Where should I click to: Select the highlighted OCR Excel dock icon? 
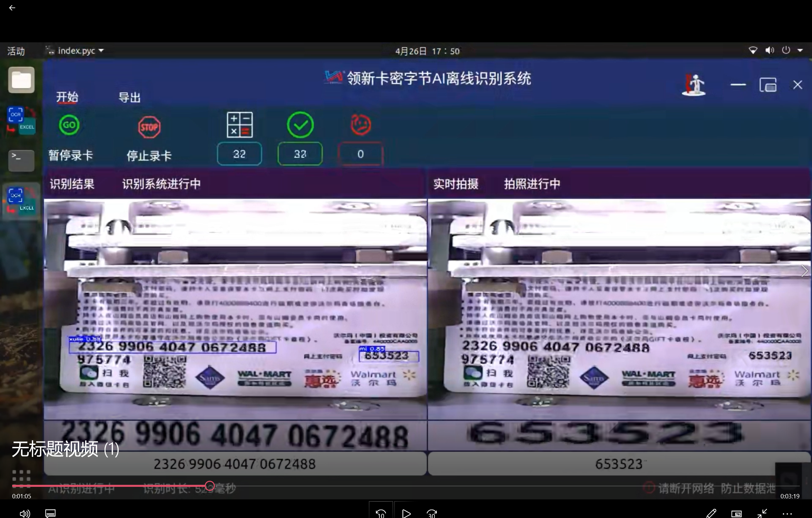(x=21, y=201)
